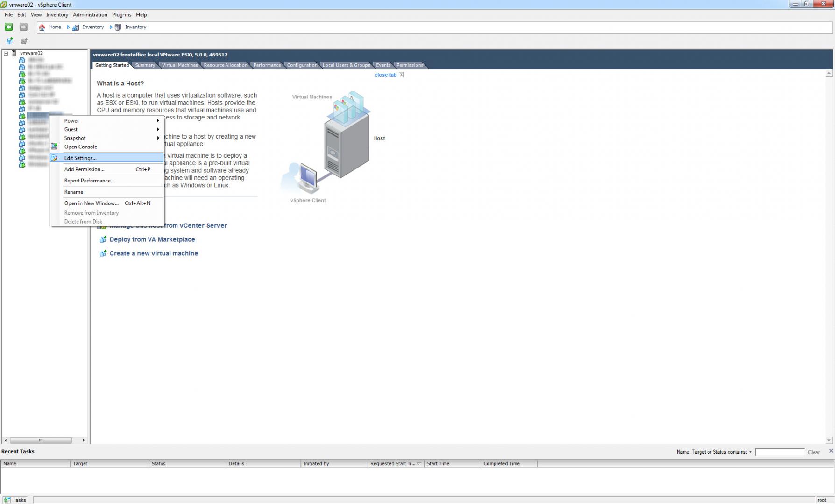The width and height of the screenshot is (835, 504).
Task: Sort by the Requested Start Ti... column
Action: [x=396, y=464]
